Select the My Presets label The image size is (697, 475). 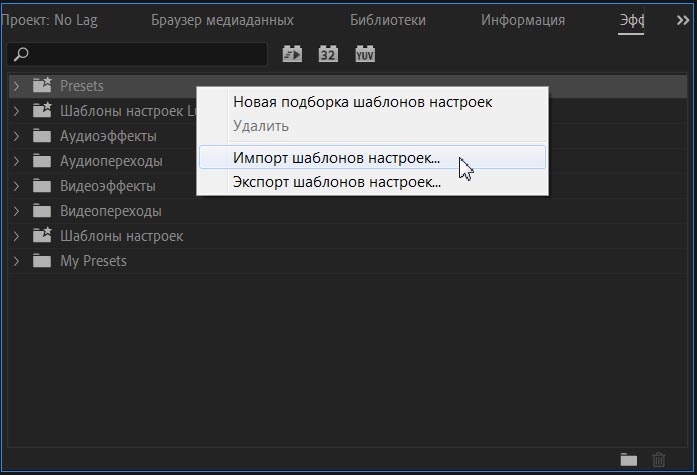(x=93, y=261)
